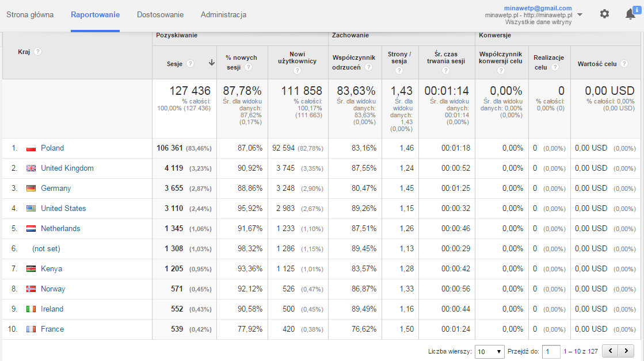Open the Poland country link
The width and height of the screenshot is (644, 361).
[x=52, y=148]
